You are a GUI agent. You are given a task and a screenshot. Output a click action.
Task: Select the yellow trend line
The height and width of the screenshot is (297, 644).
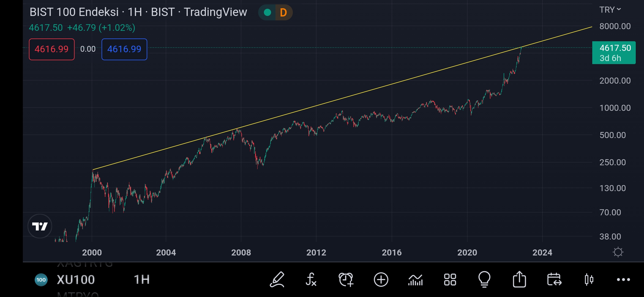pos(343,98)
